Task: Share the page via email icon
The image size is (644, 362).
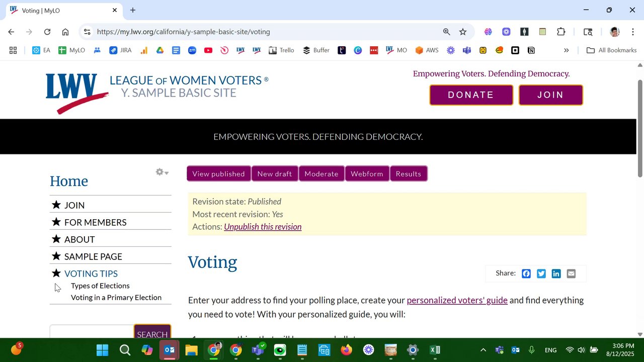Action: [x=571, y=274]
